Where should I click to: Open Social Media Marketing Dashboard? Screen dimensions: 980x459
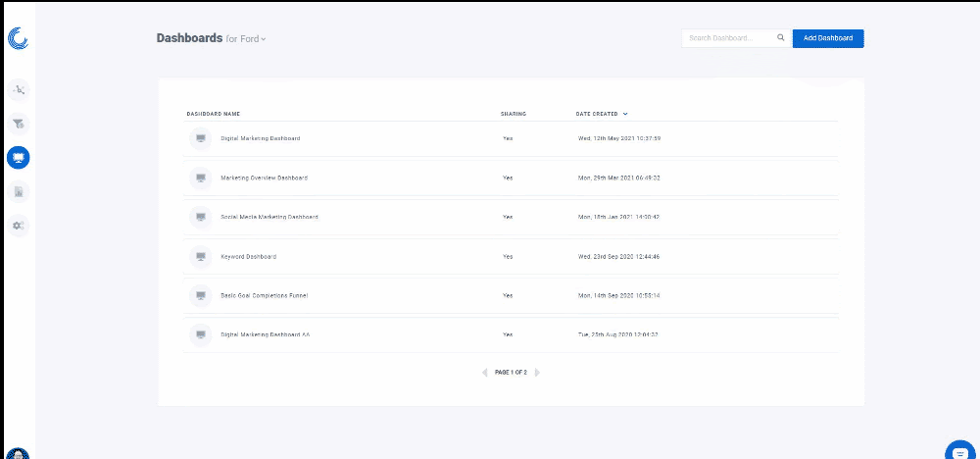[x=269, y=217]
